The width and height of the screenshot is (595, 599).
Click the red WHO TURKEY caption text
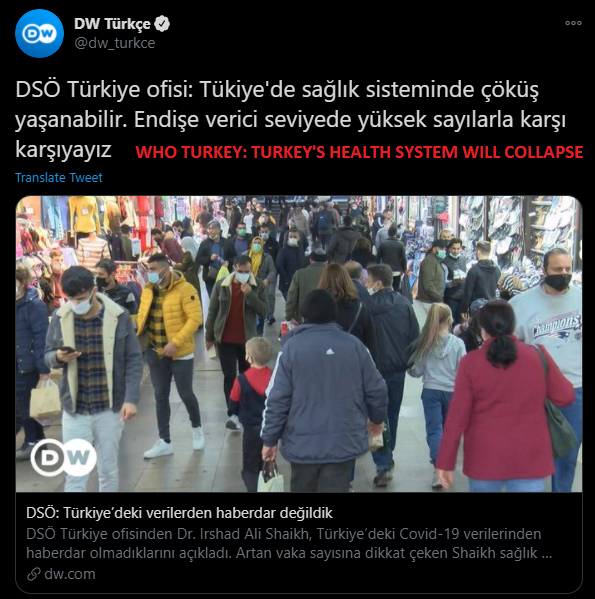359,152
